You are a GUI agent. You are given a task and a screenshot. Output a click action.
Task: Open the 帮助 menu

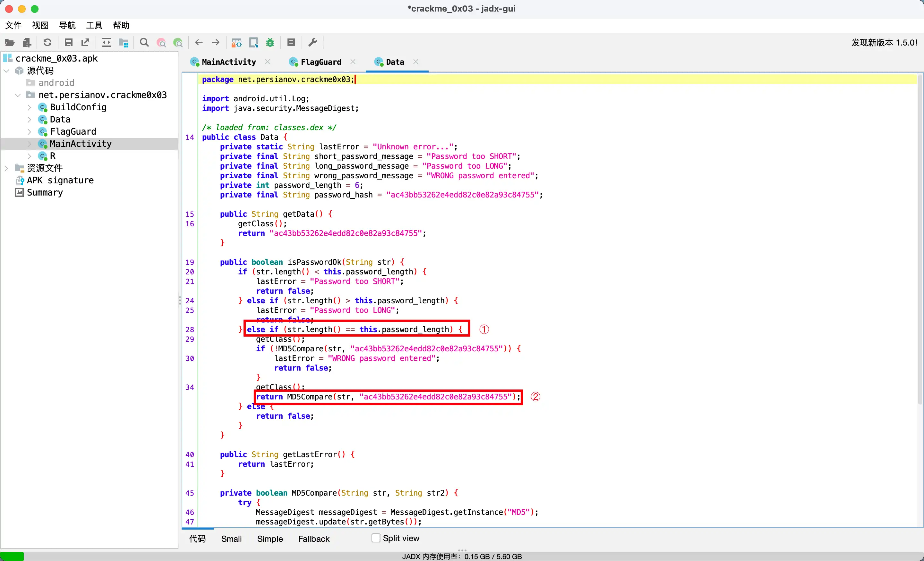121,25
